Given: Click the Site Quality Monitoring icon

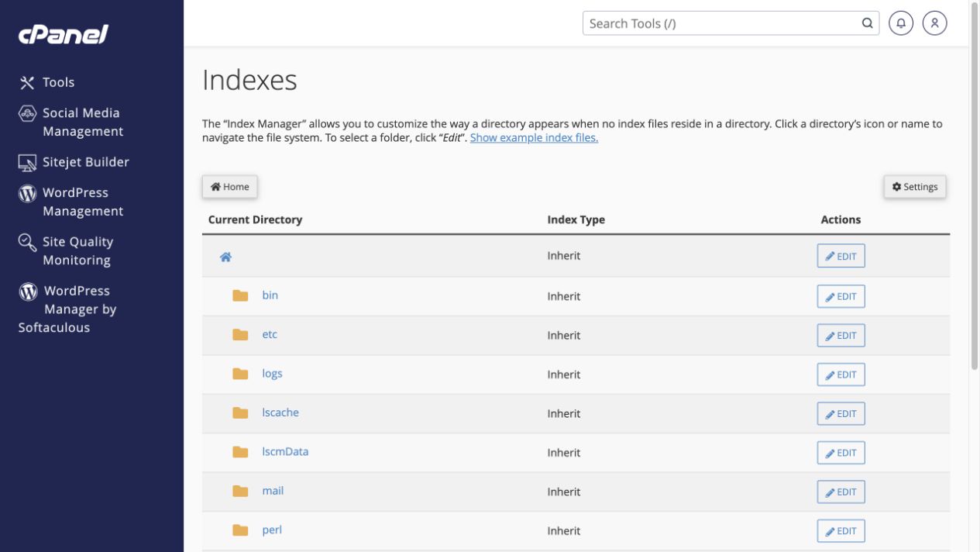Looking at the screenshot, I should 27,242.
